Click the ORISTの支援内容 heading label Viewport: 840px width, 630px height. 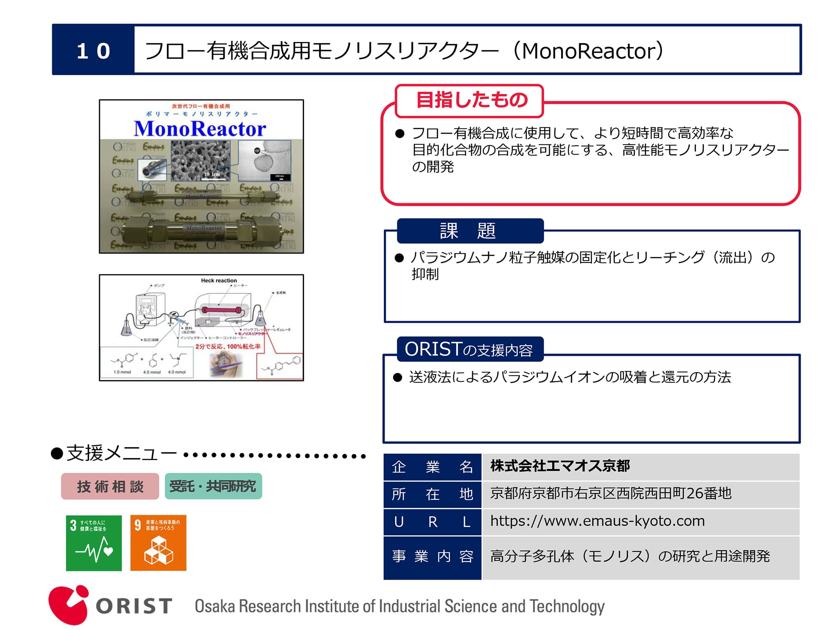(x=470, y=349)
